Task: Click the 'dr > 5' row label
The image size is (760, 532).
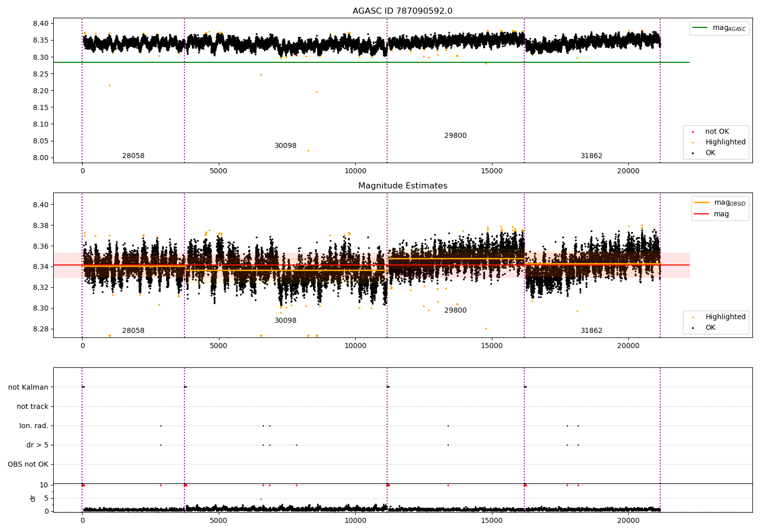Action: coord(37,445)
